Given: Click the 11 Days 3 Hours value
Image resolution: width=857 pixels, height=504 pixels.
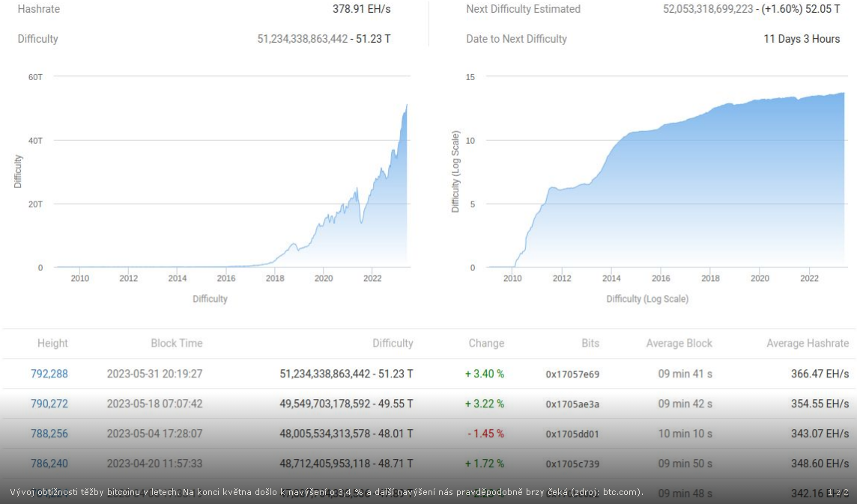Looking at the screenshot, I should click(802, 39).
